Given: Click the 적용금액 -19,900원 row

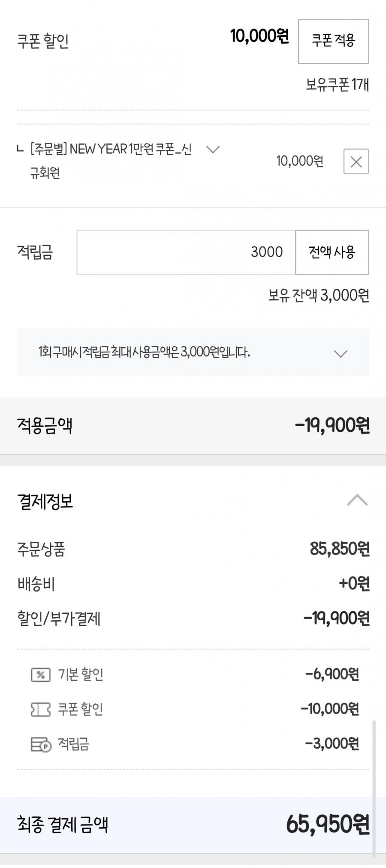Looking at the screenshot, I should pyautogui.click(x=193, y=426).
